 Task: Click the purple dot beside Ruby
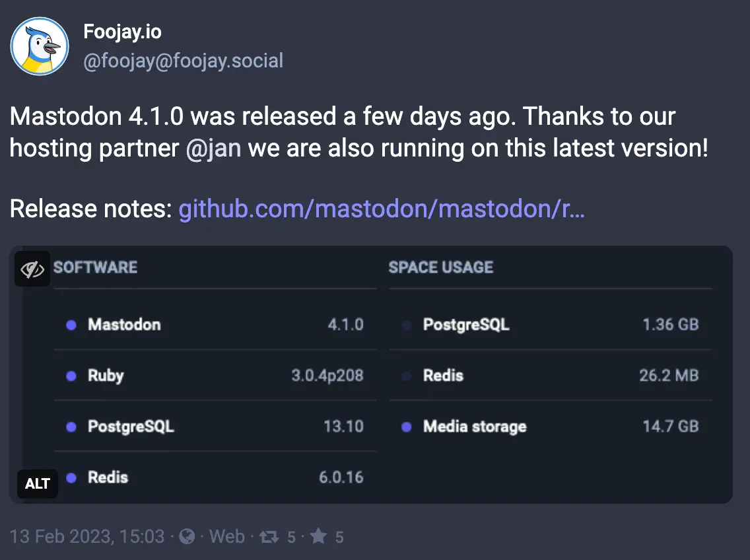(71, 376)
